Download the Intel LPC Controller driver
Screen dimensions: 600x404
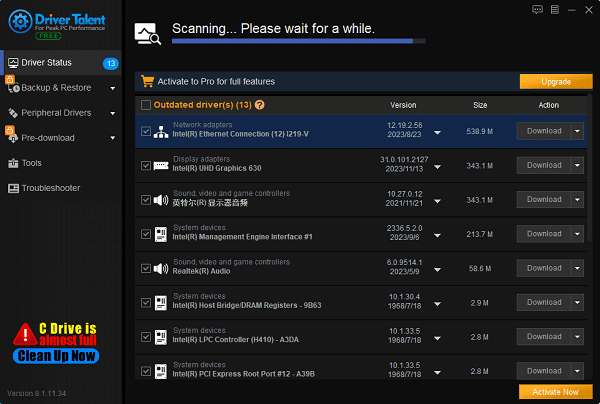(544, 337)
